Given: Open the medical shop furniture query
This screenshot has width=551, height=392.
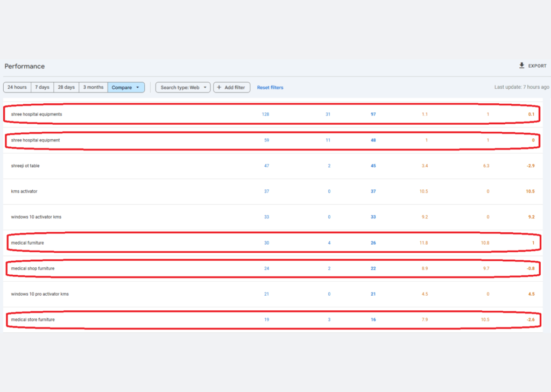Looking at the screenshot, I should coord(33,268).
